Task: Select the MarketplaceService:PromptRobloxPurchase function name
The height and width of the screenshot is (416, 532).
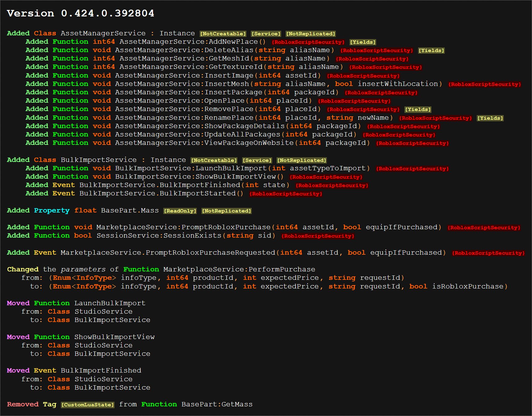Action: click(x=183, y=227)
